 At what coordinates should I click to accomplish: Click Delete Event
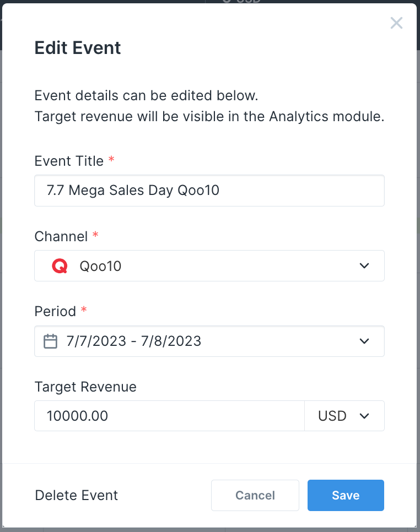(77, 495)
